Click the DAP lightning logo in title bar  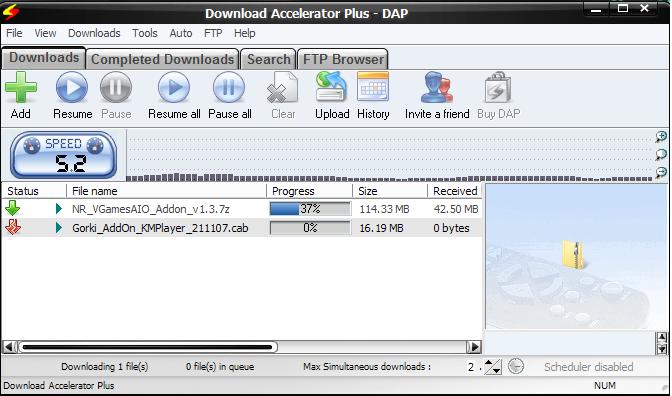tap(10, 12)
